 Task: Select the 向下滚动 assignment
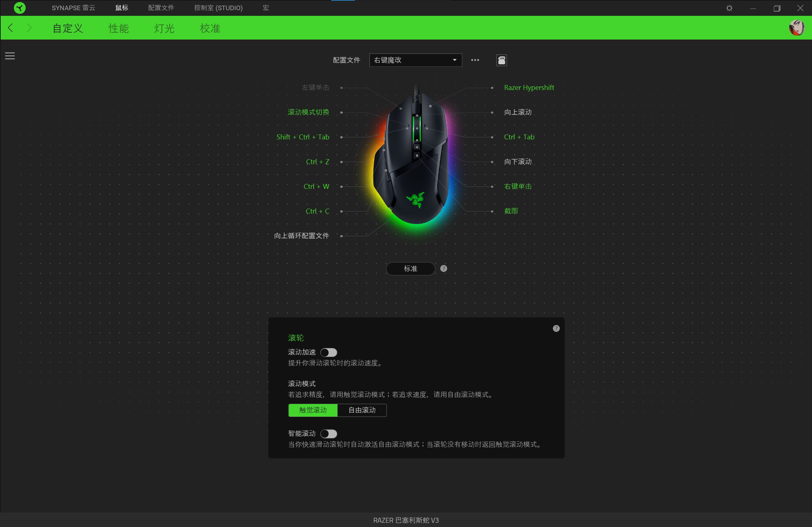518,162
